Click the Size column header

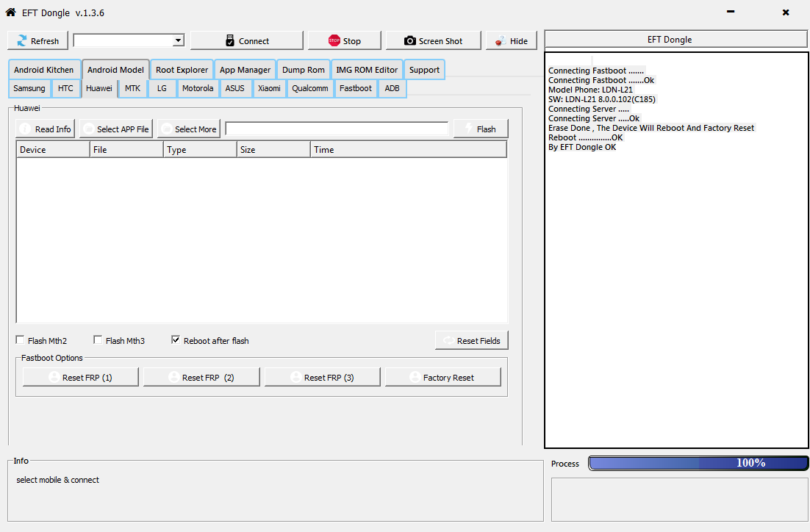[x=273, y=149]
